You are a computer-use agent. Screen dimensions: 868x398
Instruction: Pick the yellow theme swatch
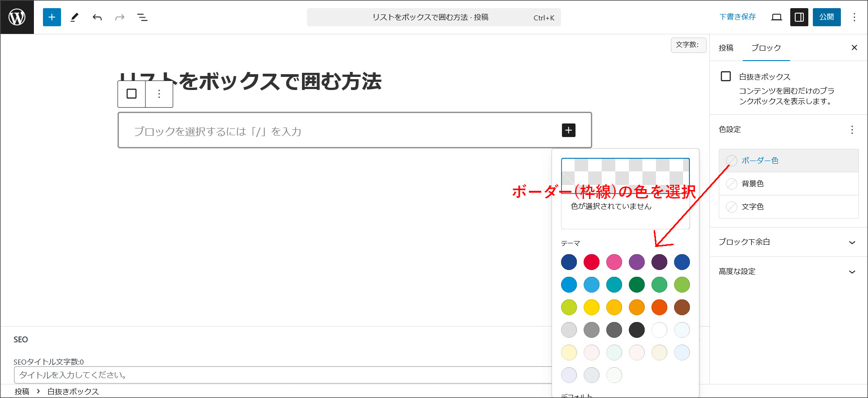click(x=591, y=307)
